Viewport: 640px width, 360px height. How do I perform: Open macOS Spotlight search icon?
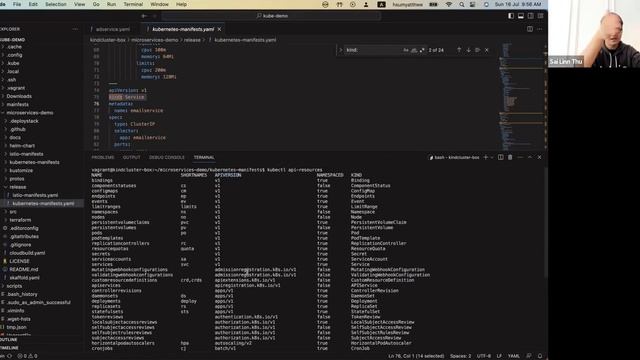point(461,4)
